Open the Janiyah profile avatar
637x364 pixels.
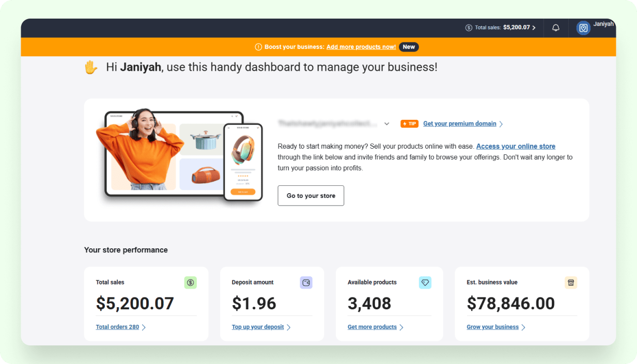pos(583,28)
